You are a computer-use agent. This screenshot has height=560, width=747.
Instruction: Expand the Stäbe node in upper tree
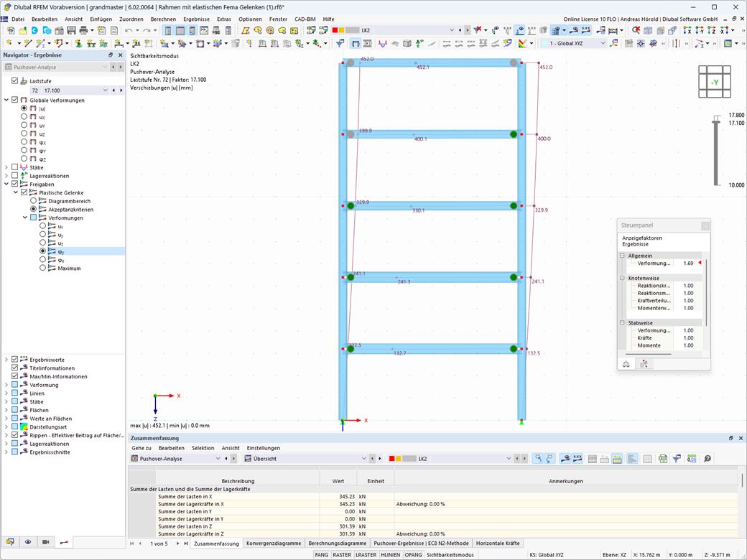pos(6,167)
